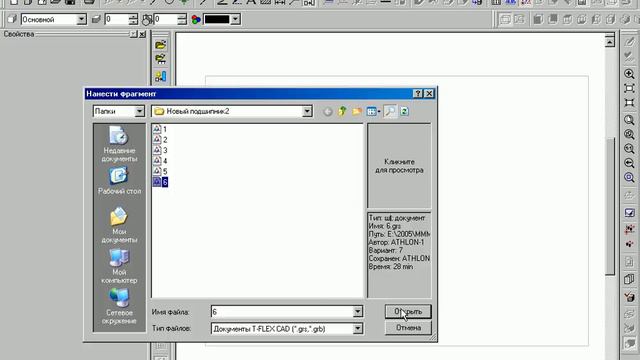The width and height of the screenshot is (640, 360).
Task: Select file 1 in the list
Action: click(160, 129)
